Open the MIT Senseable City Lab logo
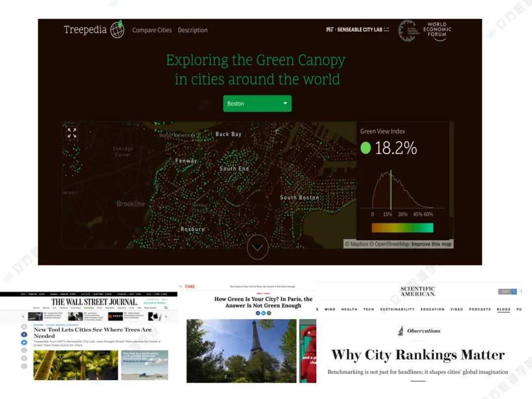532x399 pixels. click(x=358, y=30)
